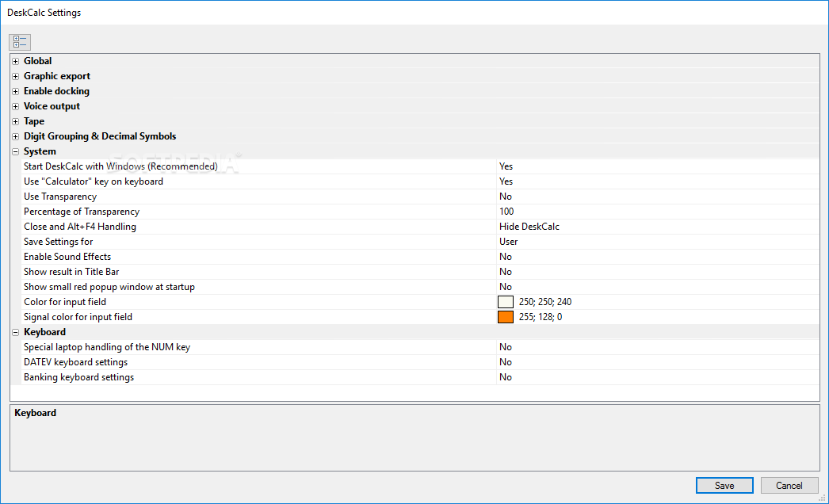Save the DeskCalc settings
829x504 pixels.
click(x=724, y=486)
